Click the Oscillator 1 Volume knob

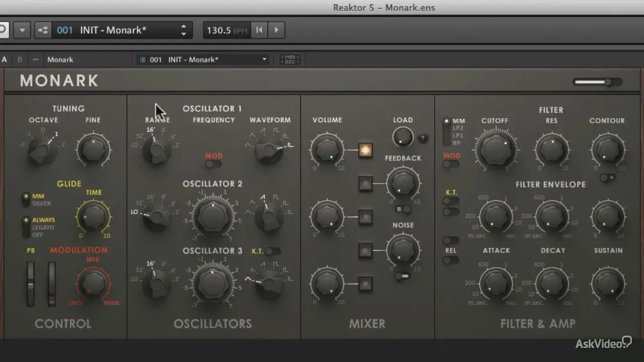point(327,149)
